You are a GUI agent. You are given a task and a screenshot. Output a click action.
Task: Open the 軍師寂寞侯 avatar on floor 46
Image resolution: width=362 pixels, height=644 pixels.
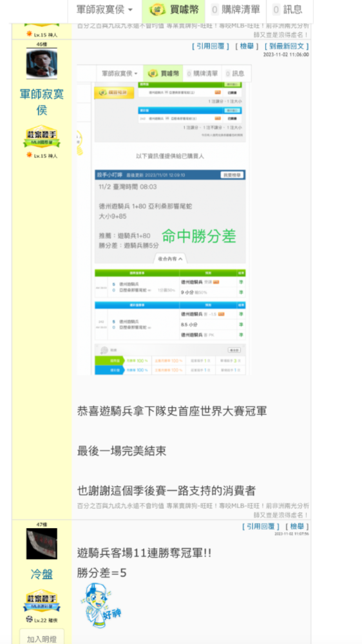click(41, 63)
